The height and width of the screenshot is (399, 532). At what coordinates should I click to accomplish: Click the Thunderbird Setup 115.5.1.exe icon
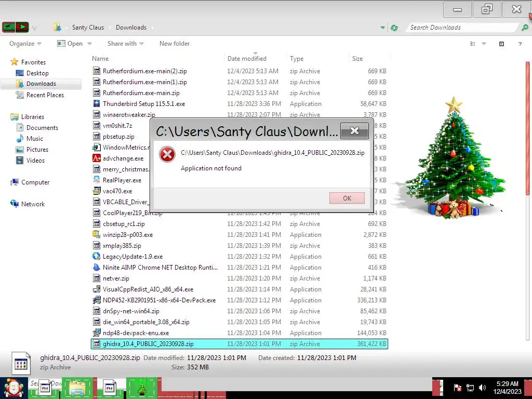(x=97, y=103)
